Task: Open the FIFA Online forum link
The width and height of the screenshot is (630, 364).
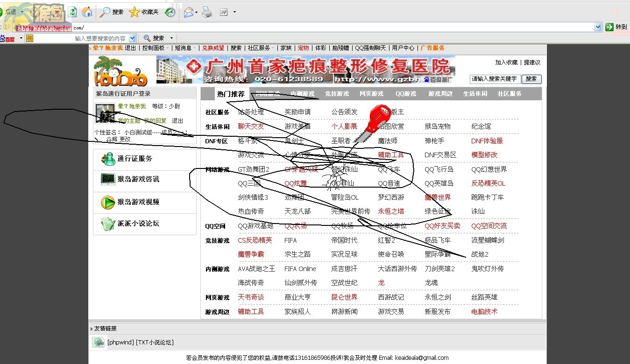Action: 300,269
